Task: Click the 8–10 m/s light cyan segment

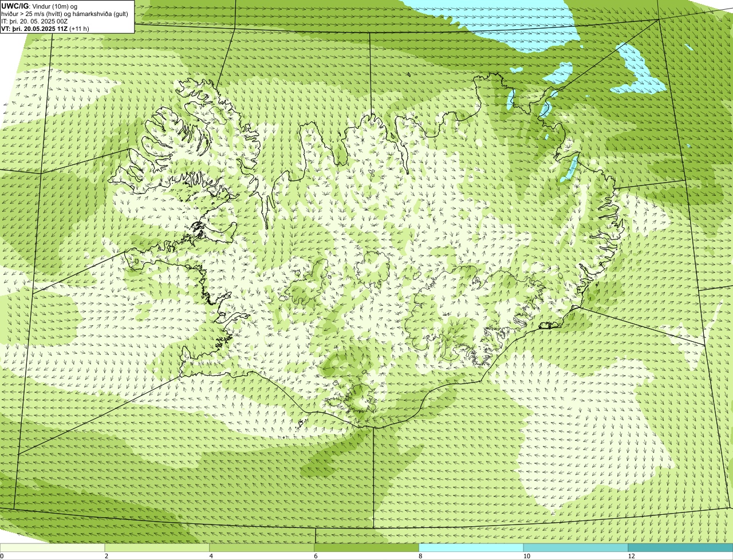Action: click(471, 547)
